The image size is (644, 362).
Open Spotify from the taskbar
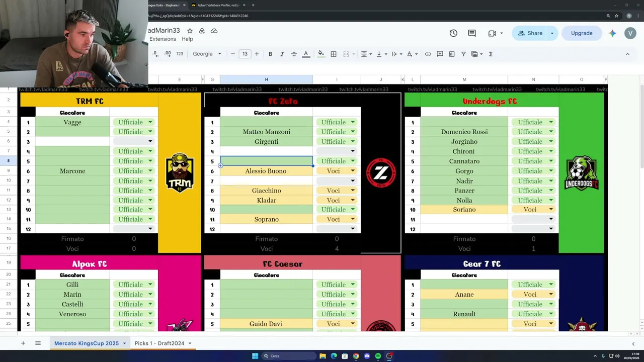coord(378,356)
